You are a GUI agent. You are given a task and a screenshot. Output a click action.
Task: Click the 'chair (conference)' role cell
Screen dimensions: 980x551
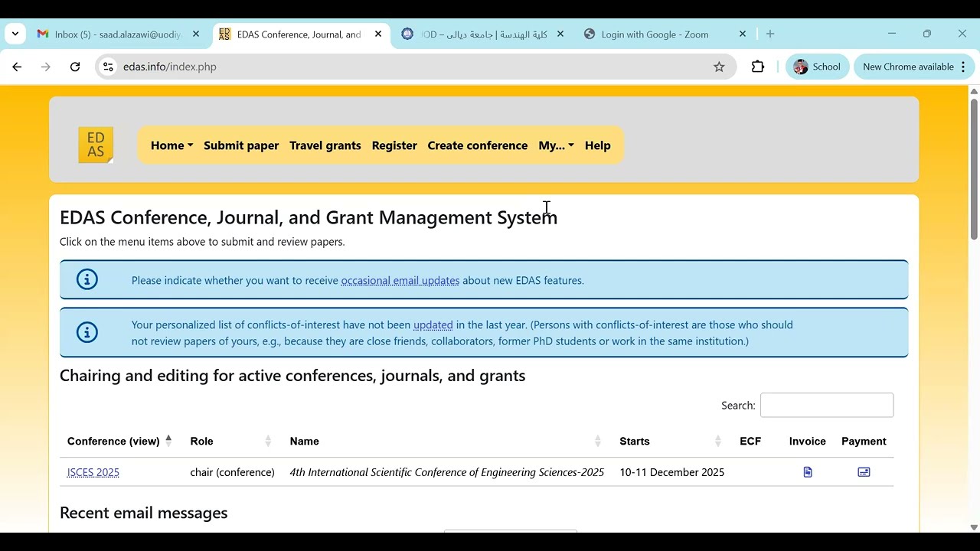click(232, 472)
